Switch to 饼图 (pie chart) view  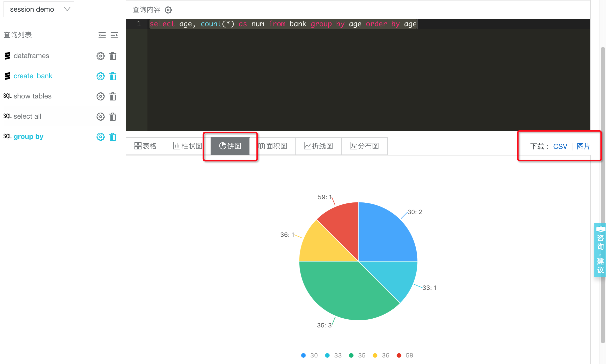click(230, 145)
